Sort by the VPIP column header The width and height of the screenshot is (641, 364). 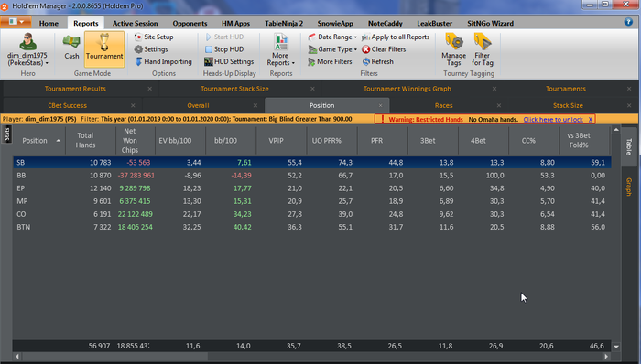(281, 140)
